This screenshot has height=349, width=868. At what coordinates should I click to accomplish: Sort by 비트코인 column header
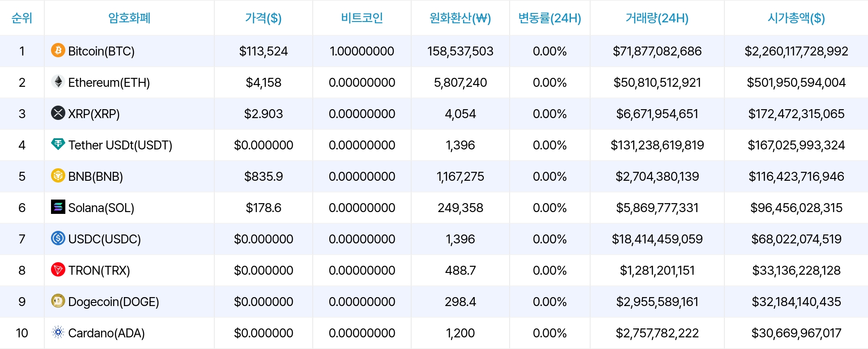(x=362, y=18)
